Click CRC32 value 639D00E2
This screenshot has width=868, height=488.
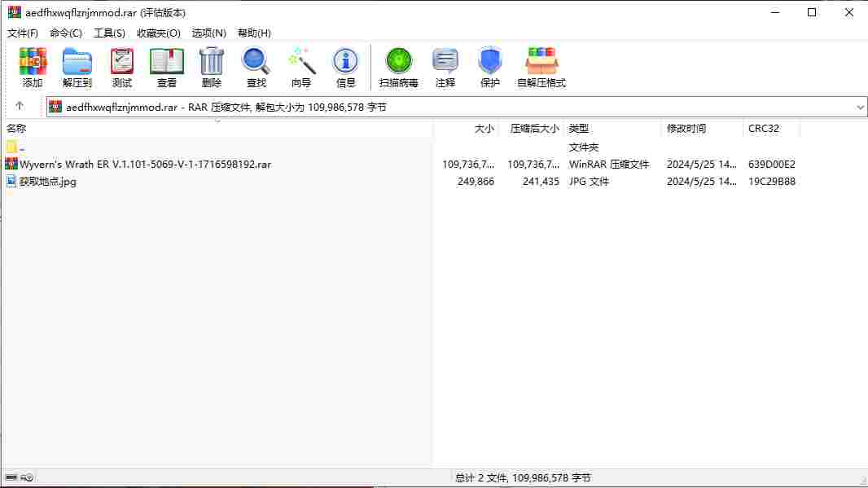click(772, 165)
